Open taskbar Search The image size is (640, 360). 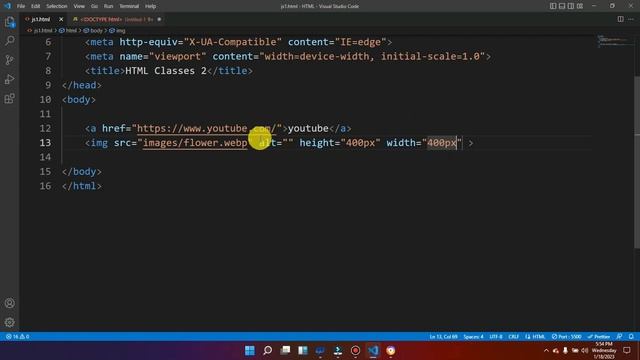click(x=267, y=351)
